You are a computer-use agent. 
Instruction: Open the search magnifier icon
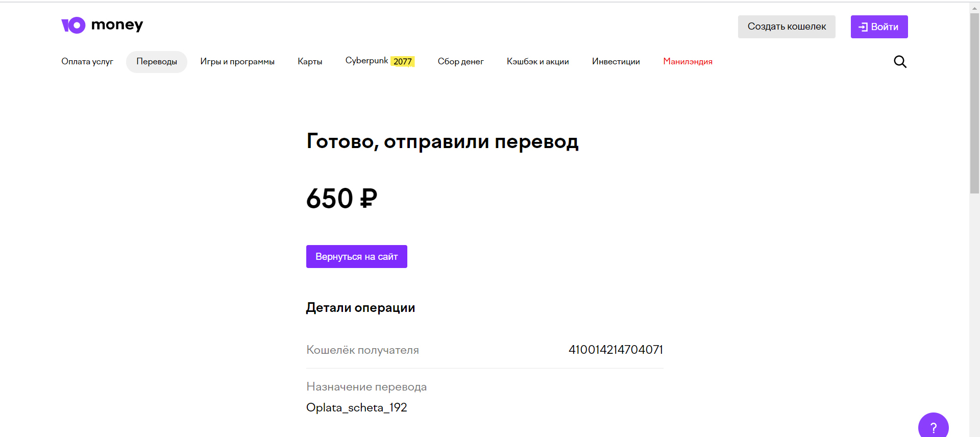tap(900, 62)
